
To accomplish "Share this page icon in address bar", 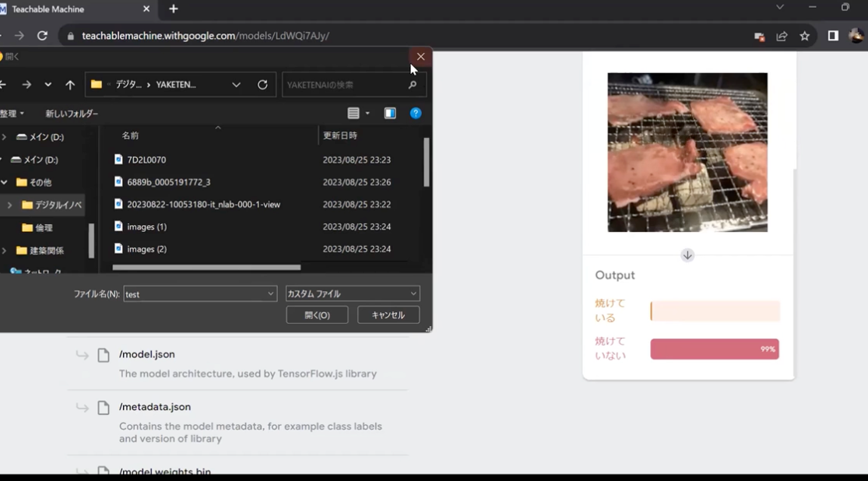I will tap(782, 36).
